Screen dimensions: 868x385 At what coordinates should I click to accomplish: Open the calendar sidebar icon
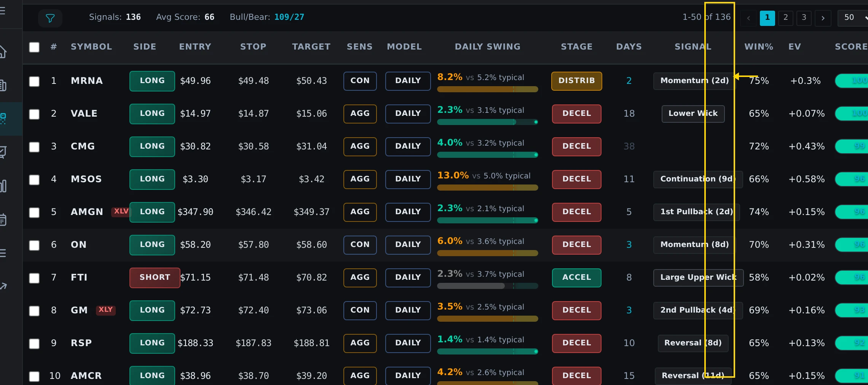click(x=3, y=220)
